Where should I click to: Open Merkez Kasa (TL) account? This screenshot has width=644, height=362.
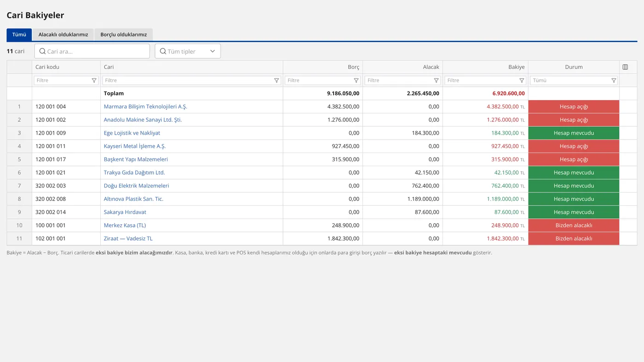(125, 226)
